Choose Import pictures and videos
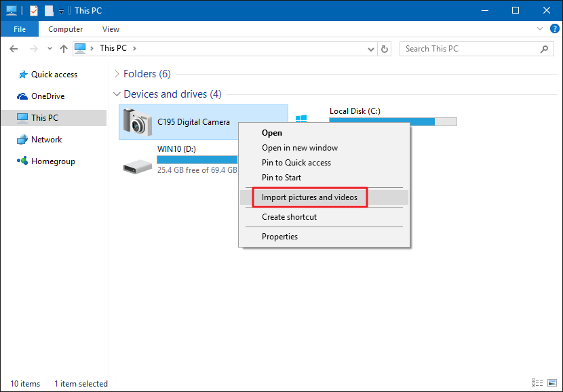The height and width of the screenshot is (392, 563). pyautogui.click(x=309, y=197)
